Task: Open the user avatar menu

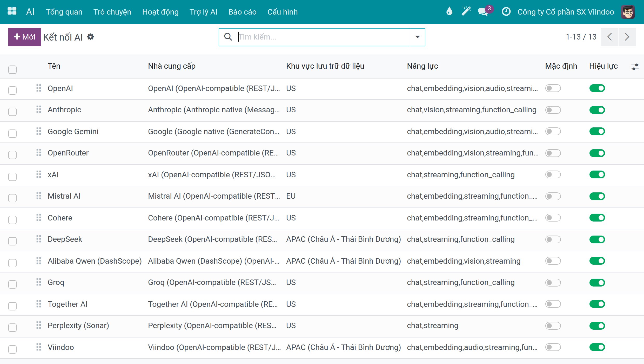Action: [x=628, y=12]
